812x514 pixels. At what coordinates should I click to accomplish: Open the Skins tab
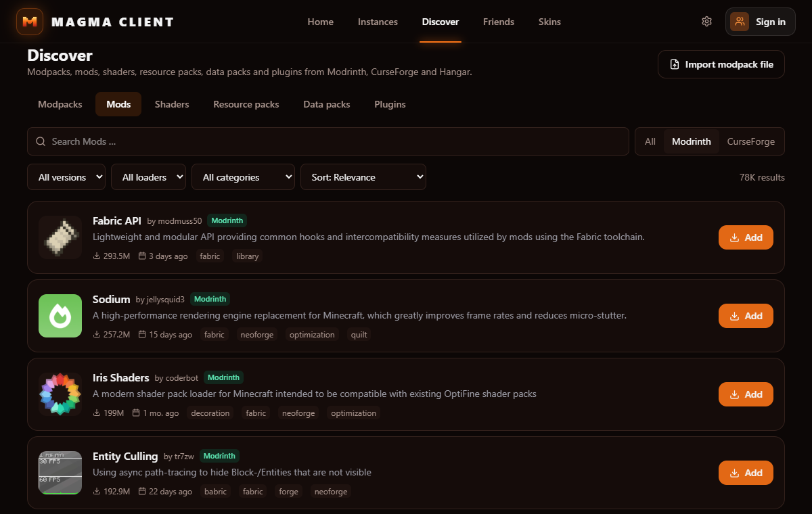click(549, 22)
